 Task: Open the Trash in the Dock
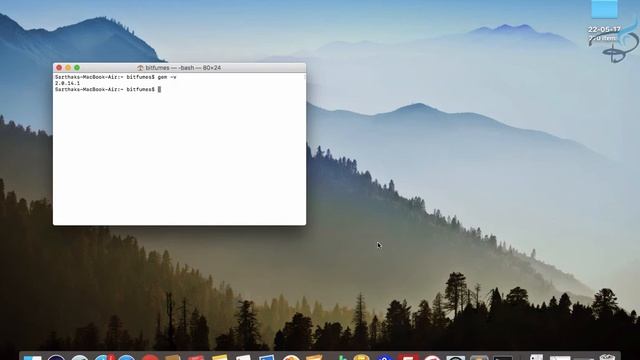pyautogui.click(x=607, y=357)
